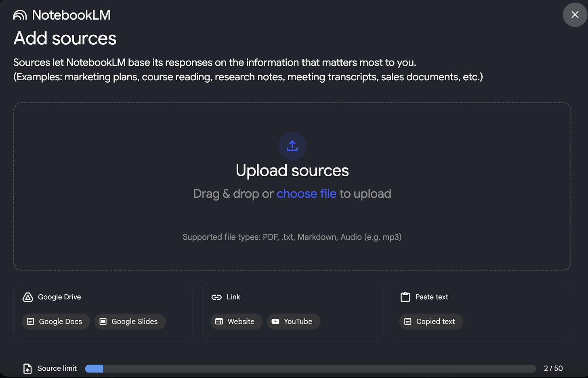588x378 pixels.
Task: Select the Google Docs source button
Action: coord(56,322)
